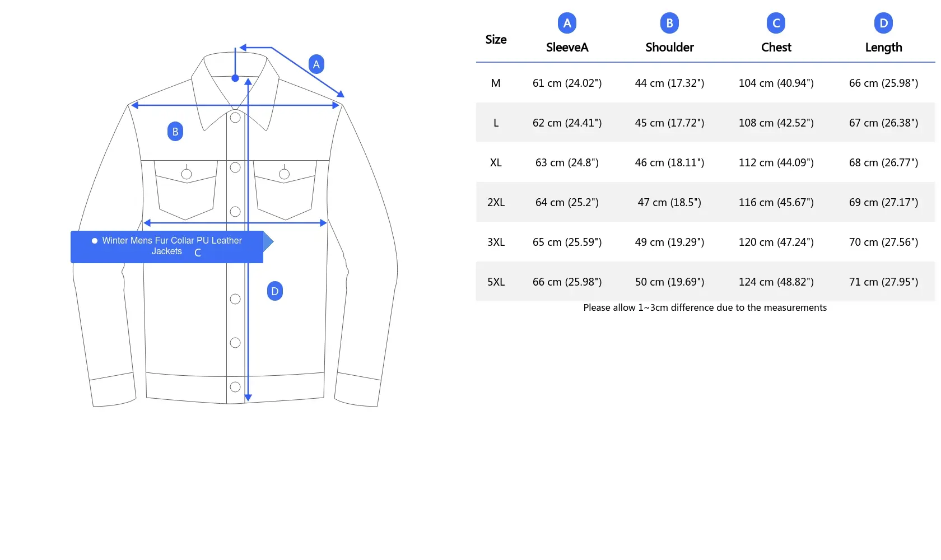Click the Length column header text
This screenshot has width=941, height=560.
coord(883,48)
